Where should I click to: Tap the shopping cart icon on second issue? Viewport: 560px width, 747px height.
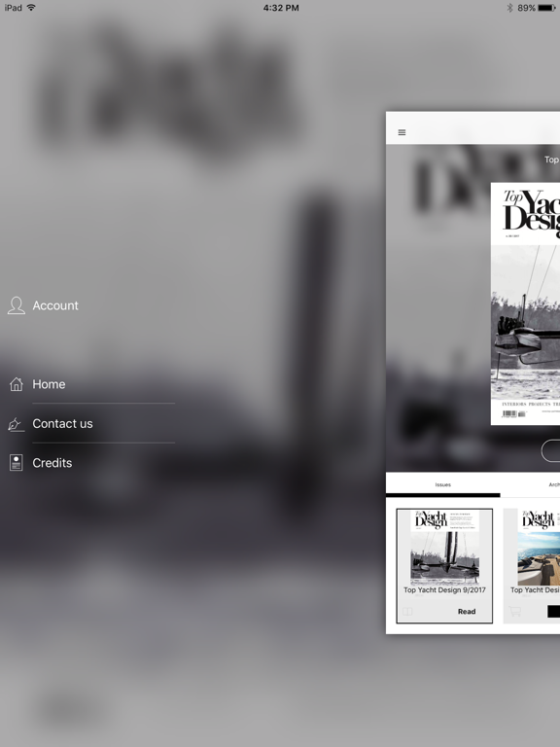coord(514,611)
